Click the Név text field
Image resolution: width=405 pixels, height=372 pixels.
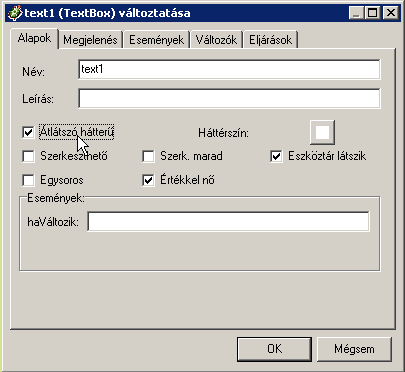[x=229, y=69]
